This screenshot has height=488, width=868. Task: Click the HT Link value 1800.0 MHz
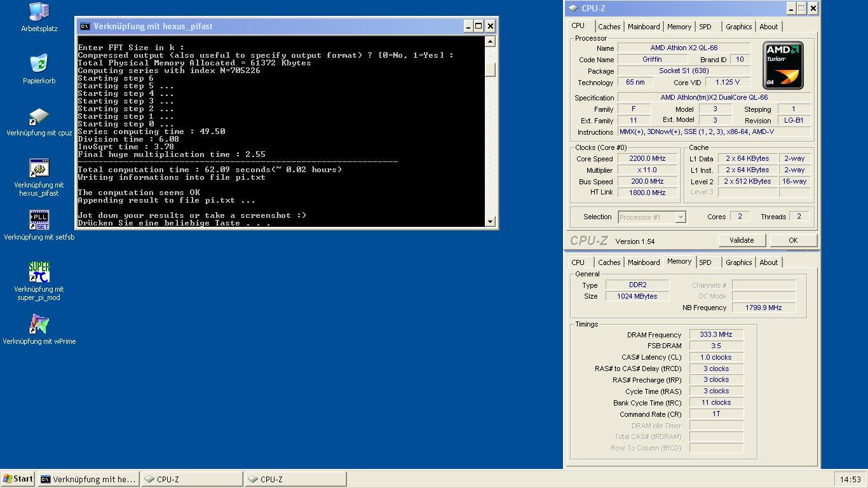pyautogui.click(x=647, y=193)
